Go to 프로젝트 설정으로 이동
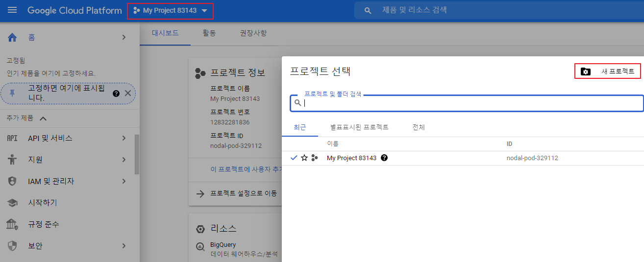Viewport: 644px width, 262px height. coord(244,193)
